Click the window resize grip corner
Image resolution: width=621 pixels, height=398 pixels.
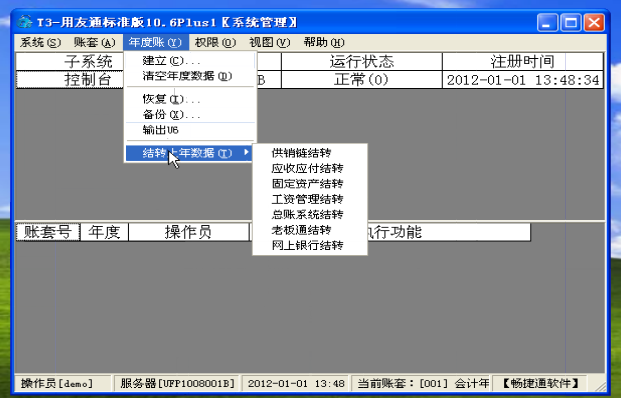coord(600,386)
